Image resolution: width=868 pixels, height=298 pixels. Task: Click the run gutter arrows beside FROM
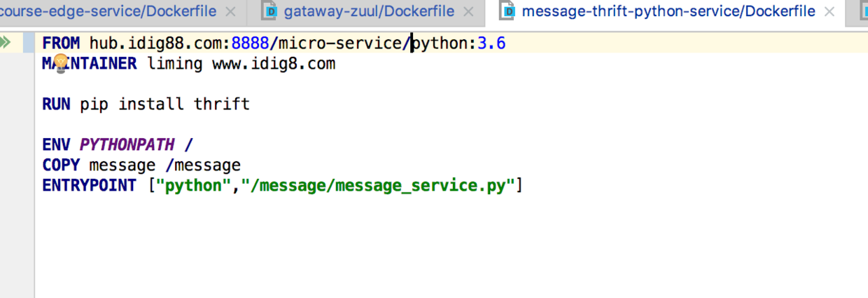point(6,43)
